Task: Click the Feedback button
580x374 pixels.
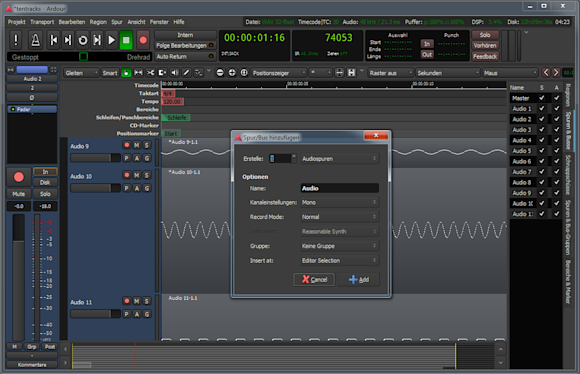Action: [485, 57]
